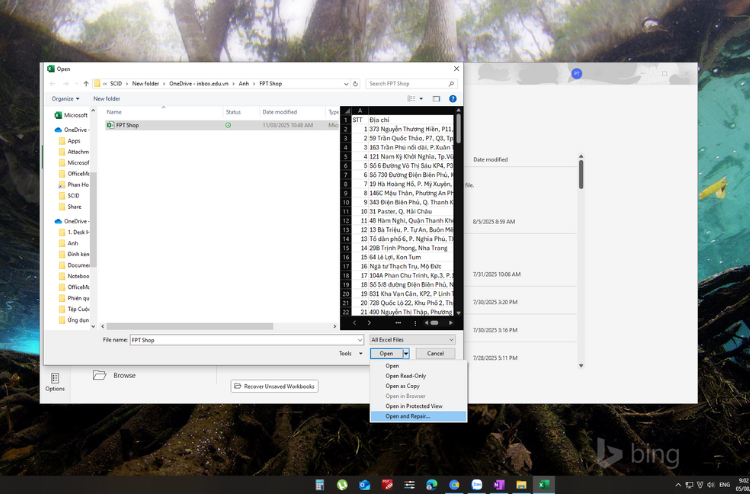This screenshot has width=750, height=500.
Task: Click Options icon in Excel backstage
Action: [x=55, y=382]
